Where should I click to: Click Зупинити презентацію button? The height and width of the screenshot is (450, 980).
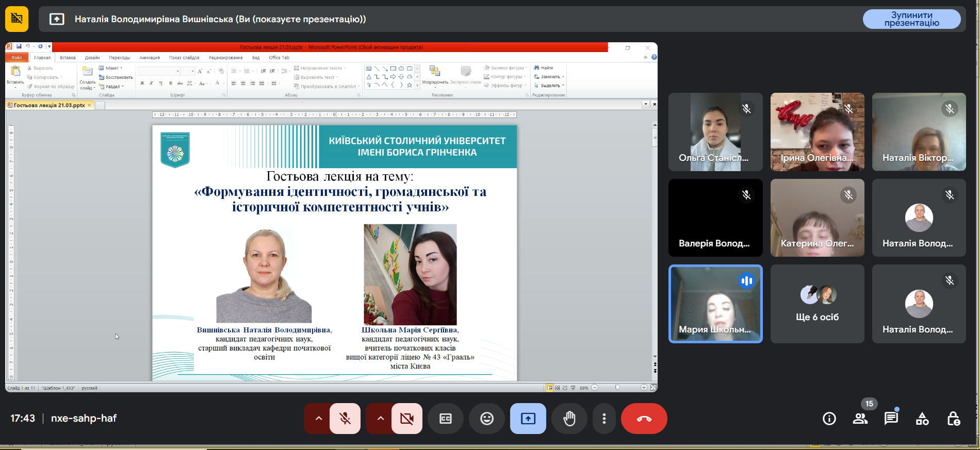[x=911, y=19]
